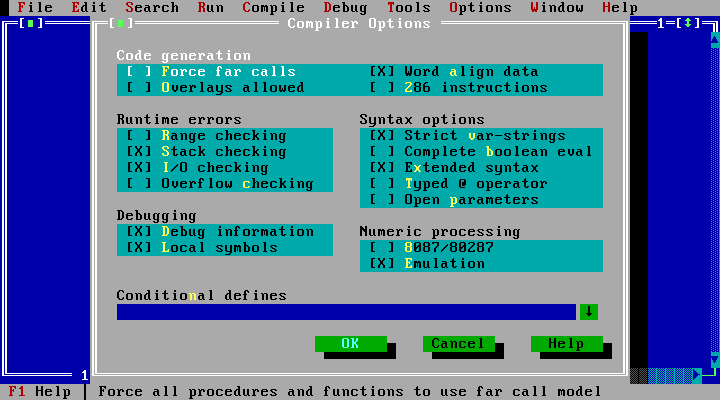This screenshot has width=720, height=400.
Task: Click the green Help button
Action: [565, 344]
